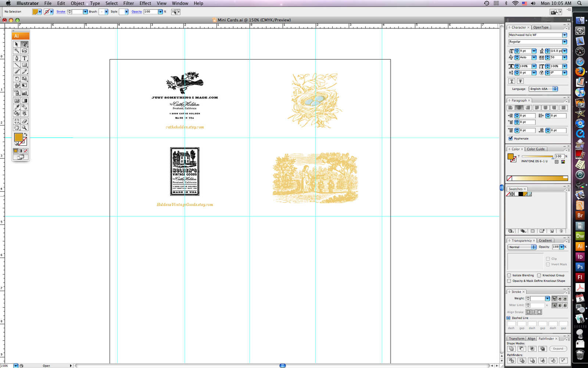588x368 pixels.
Task: Select the Paintbrush tool
Action: click(x=17, y=71)
